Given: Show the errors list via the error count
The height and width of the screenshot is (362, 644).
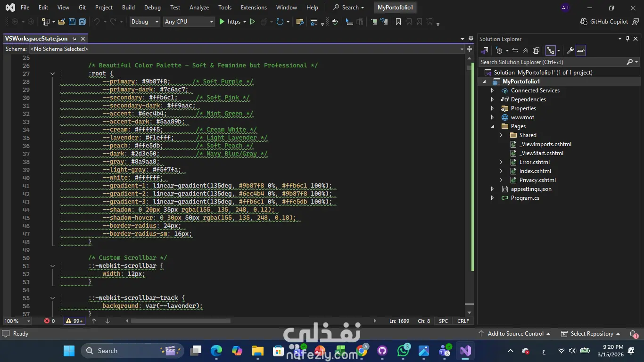Looking at the screenshot, I should [50, 321].
